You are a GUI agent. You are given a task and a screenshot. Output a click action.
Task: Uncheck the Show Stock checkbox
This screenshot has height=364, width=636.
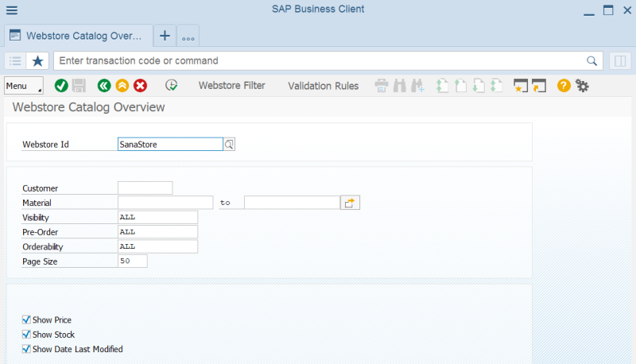tap(26, 335)
